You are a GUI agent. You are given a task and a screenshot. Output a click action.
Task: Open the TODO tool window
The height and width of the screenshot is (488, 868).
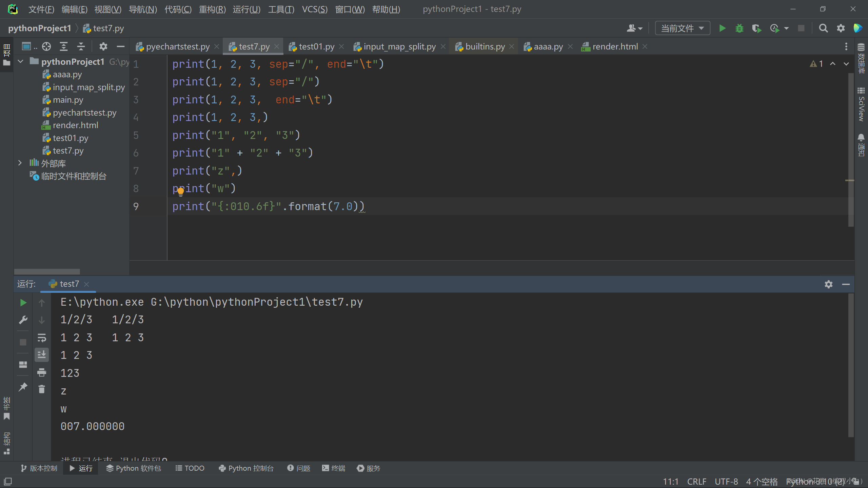point(190,468)
